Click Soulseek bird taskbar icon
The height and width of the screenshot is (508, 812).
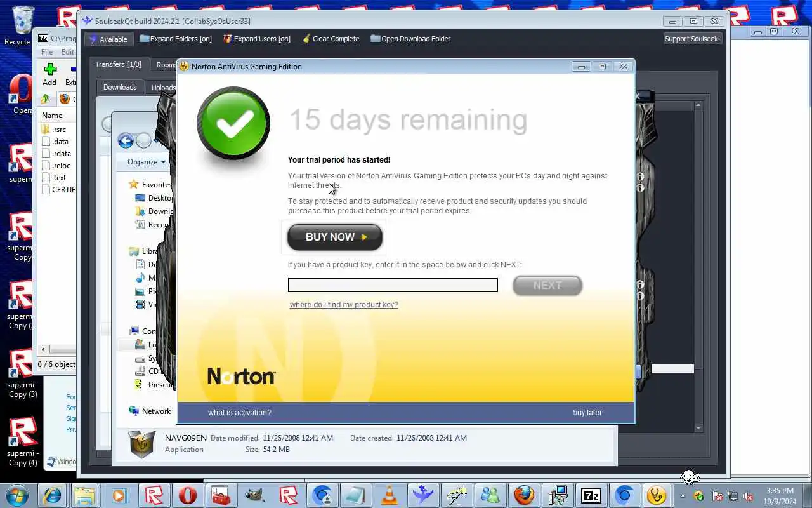point(422,495)
